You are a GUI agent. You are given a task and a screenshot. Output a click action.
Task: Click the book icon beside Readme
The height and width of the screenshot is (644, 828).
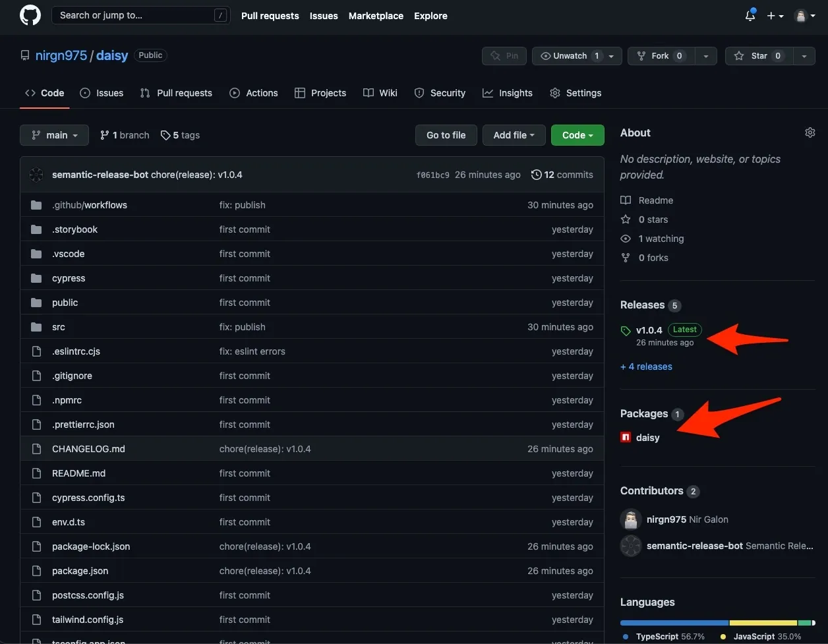point(625,200)
